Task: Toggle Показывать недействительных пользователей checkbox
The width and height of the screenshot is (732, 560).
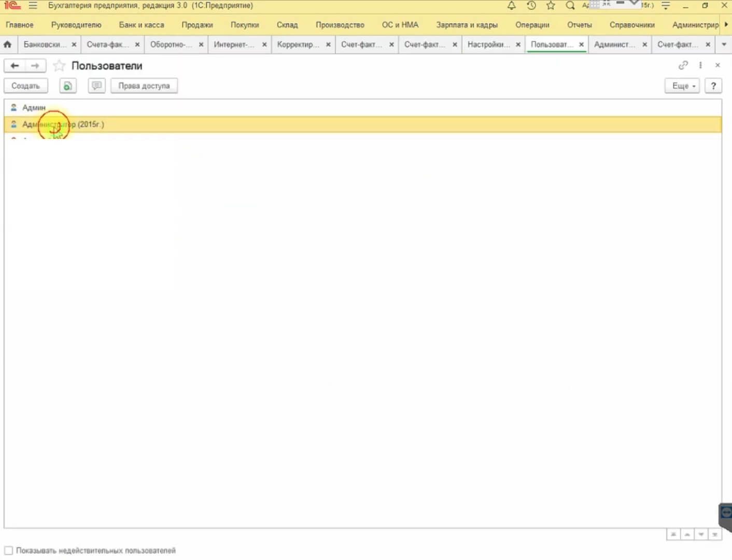Action: tap(8, 551)
